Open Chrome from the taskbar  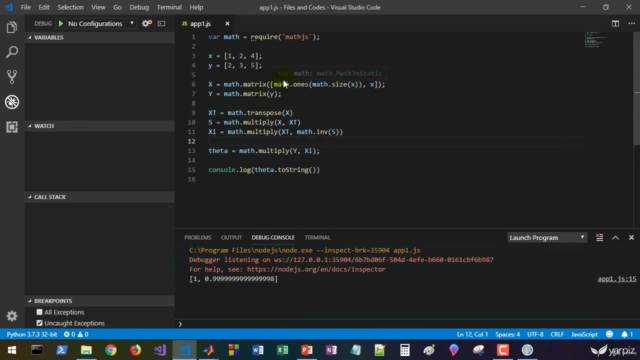(x=111, y=350)
